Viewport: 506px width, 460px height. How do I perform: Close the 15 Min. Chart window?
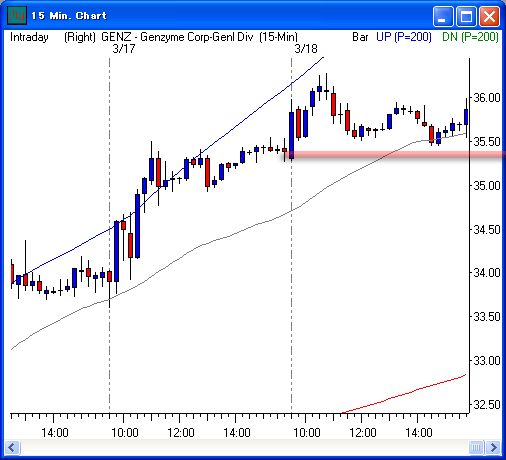coord(489,16)
